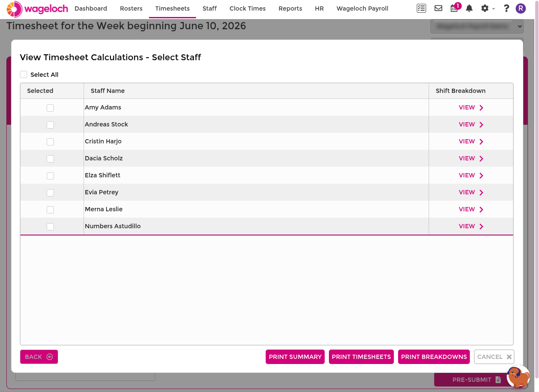Click the name Andreas Stock
The height and width of the screenshot is (392, 539).
[x=107, y=124]
